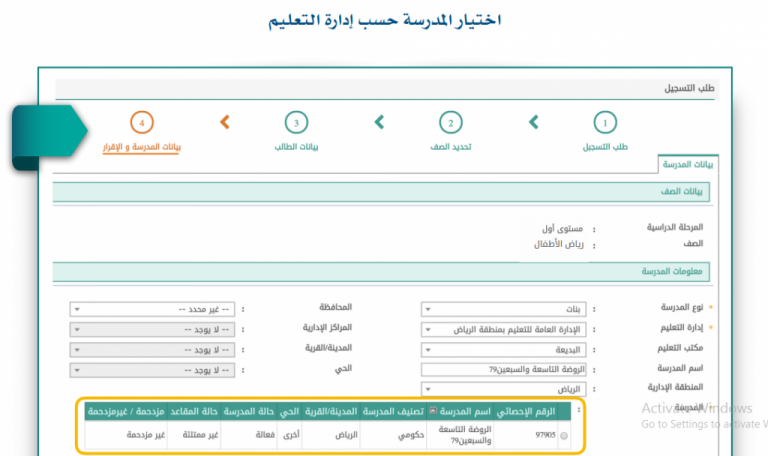
Task: Click step 3 circle for بيانات الطالب
Action: coord(296,122)
